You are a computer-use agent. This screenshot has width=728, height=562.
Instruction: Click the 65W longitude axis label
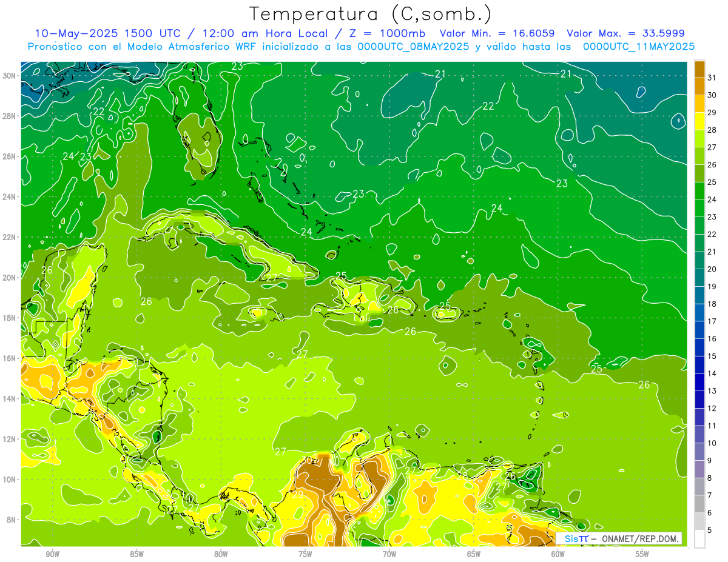[474, 554]
